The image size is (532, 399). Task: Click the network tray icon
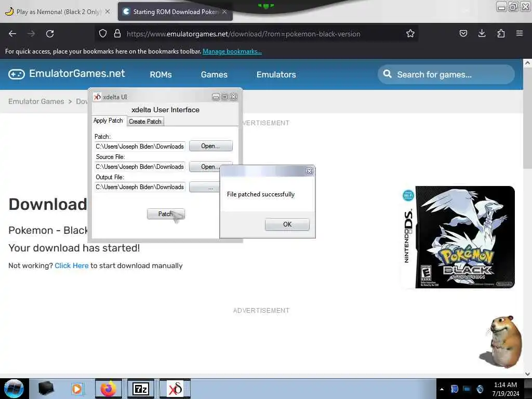pos(467,389)
